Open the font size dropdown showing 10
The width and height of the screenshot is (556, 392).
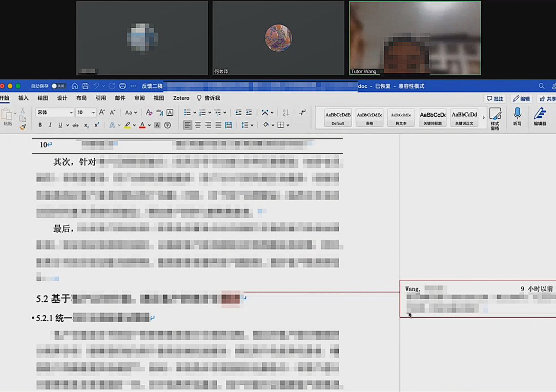(x=86, y=113)
